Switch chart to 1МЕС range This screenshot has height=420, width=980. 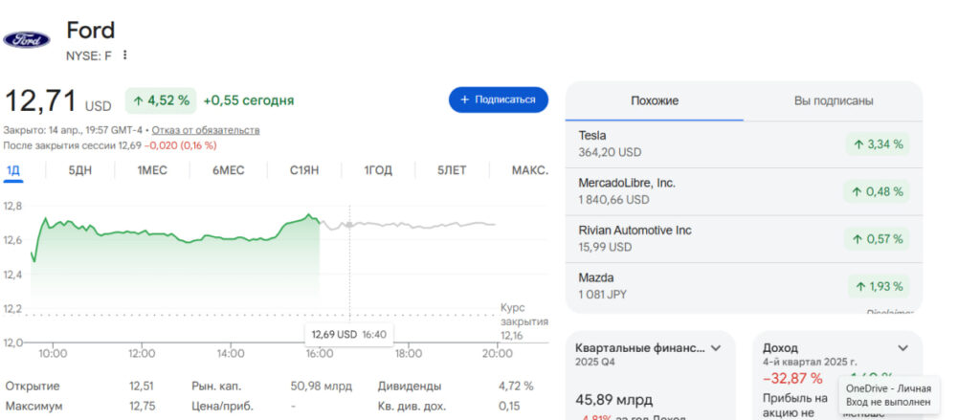(x=152, y=170)
